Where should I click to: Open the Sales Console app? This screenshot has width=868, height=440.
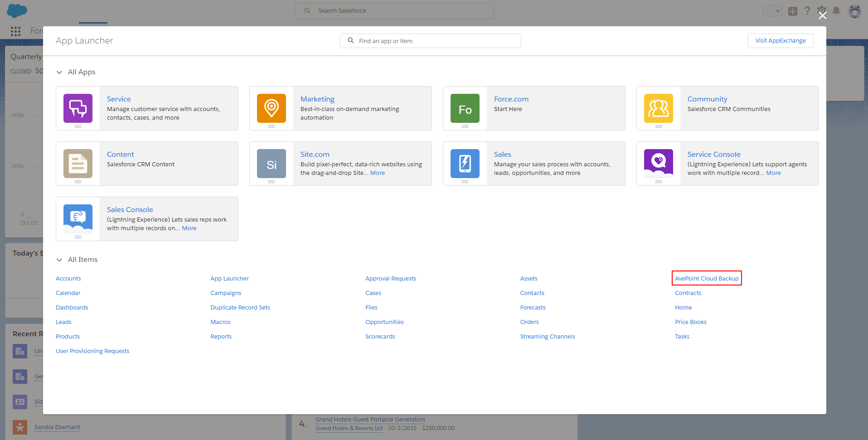tap(130, 209)
